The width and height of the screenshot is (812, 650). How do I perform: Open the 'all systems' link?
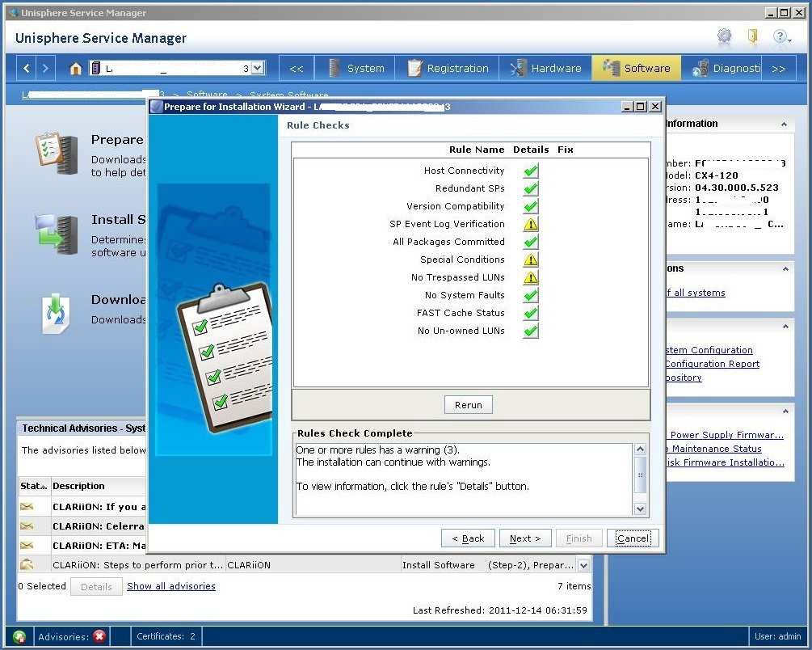[696, 293]
